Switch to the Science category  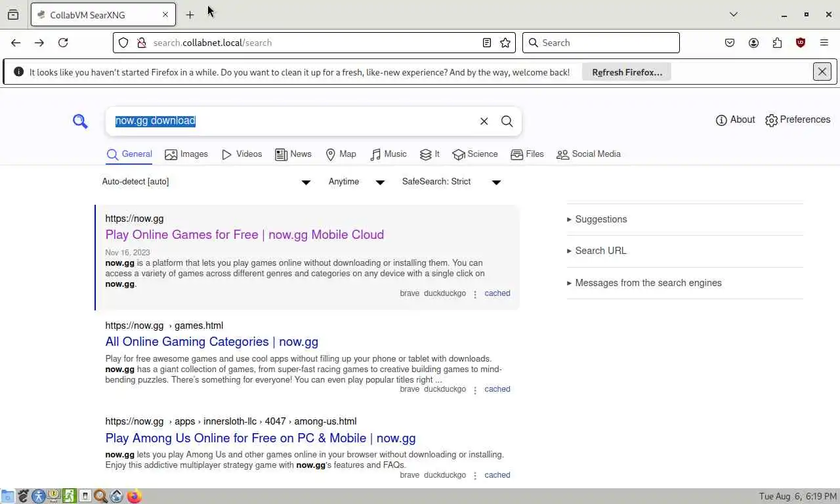pos(475,154)
